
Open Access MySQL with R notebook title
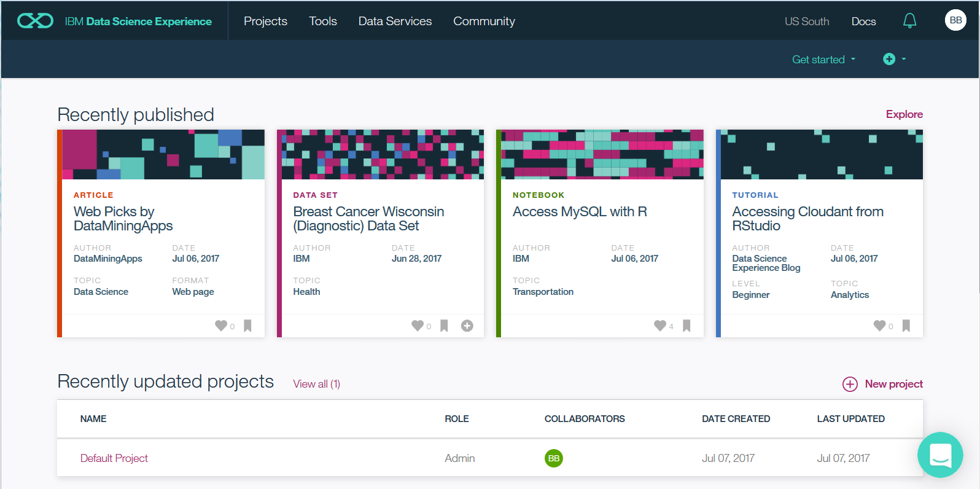[x=580, y=212]
